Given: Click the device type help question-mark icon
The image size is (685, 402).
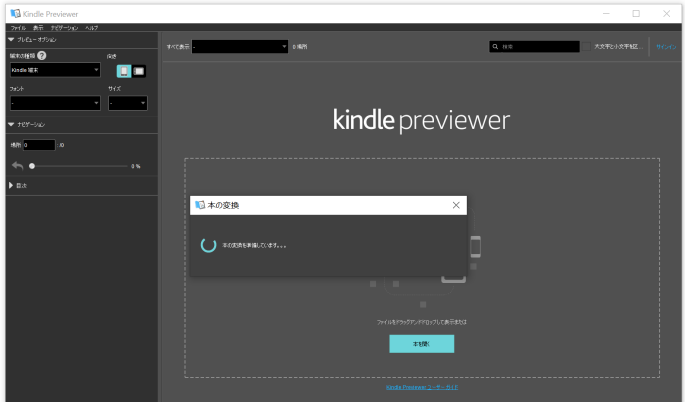Looking at the screenshot, I should [x=42, y=55].
